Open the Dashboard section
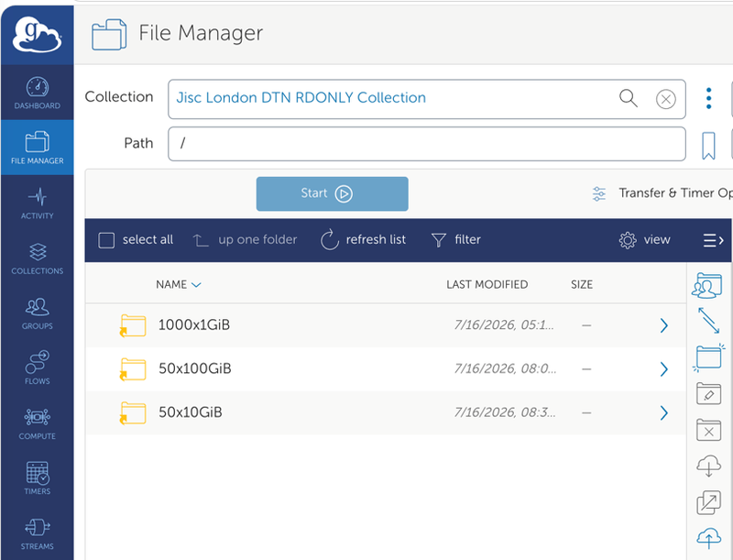 [x=37, y=93]
